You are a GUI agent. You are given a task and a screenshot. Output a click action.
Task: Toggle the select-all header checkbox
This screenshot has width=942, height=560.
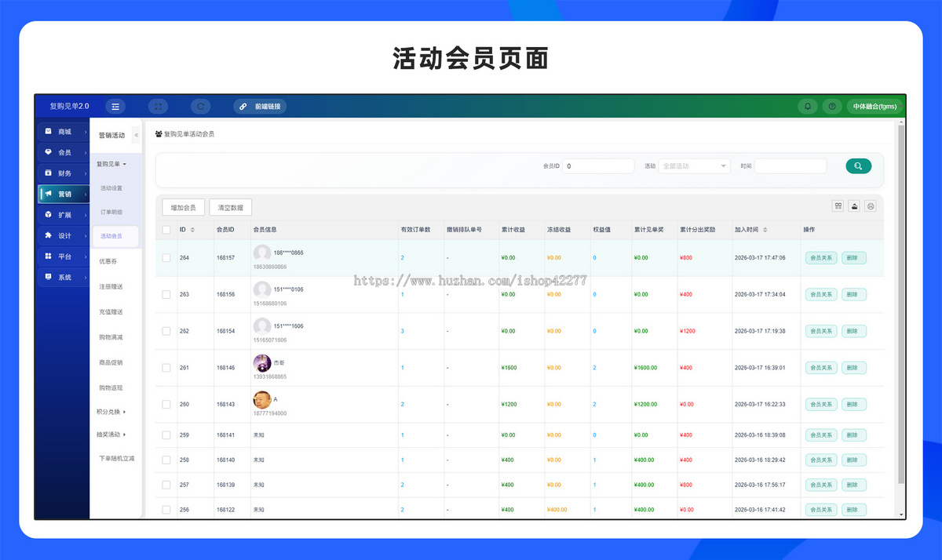pos(166,230)
